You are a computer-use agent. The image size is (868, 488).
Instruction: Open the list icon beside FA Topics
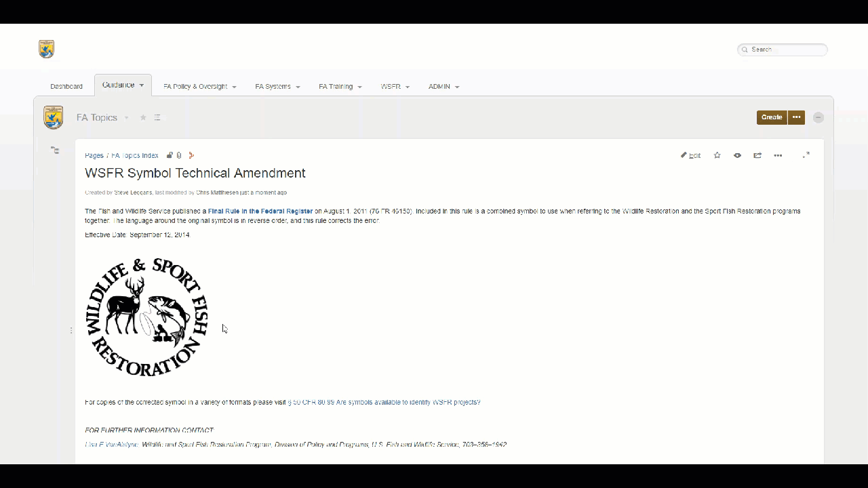tap(157, 117)
